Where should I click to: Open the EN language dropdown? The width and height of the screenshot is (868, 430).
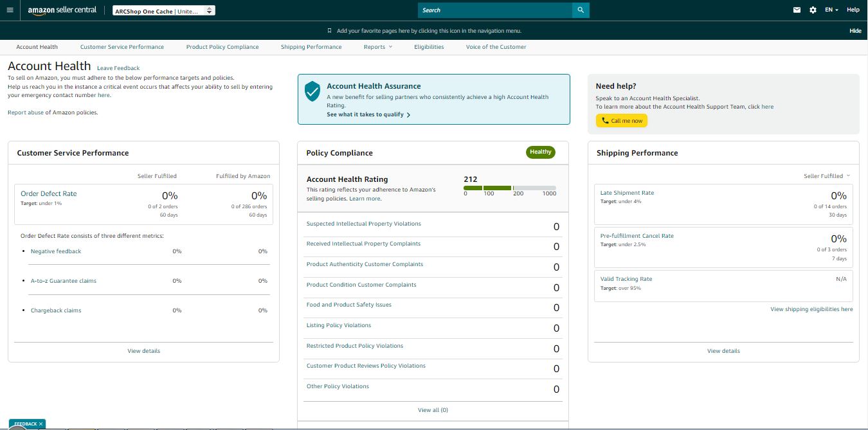coord(831,10)
